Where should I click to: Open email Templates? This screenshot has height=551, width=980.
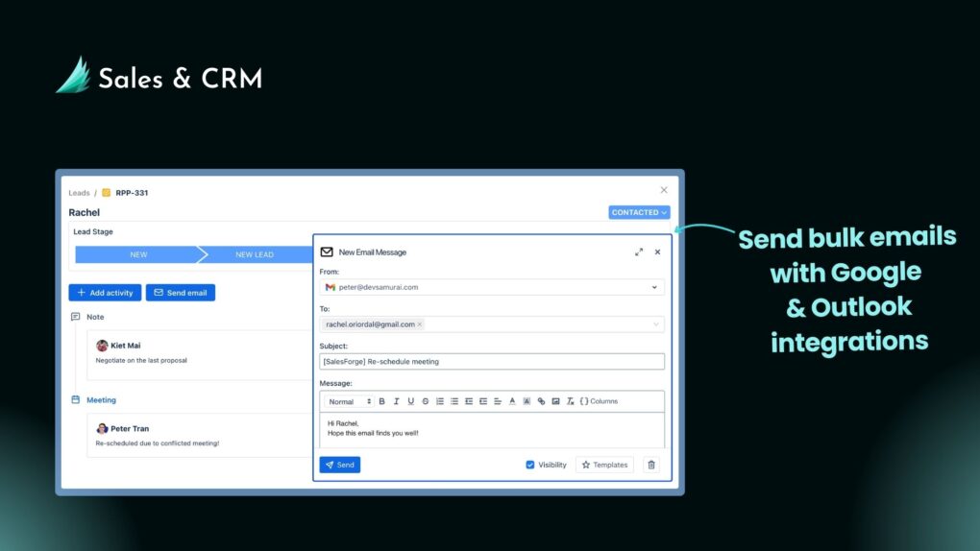(604, 465)
